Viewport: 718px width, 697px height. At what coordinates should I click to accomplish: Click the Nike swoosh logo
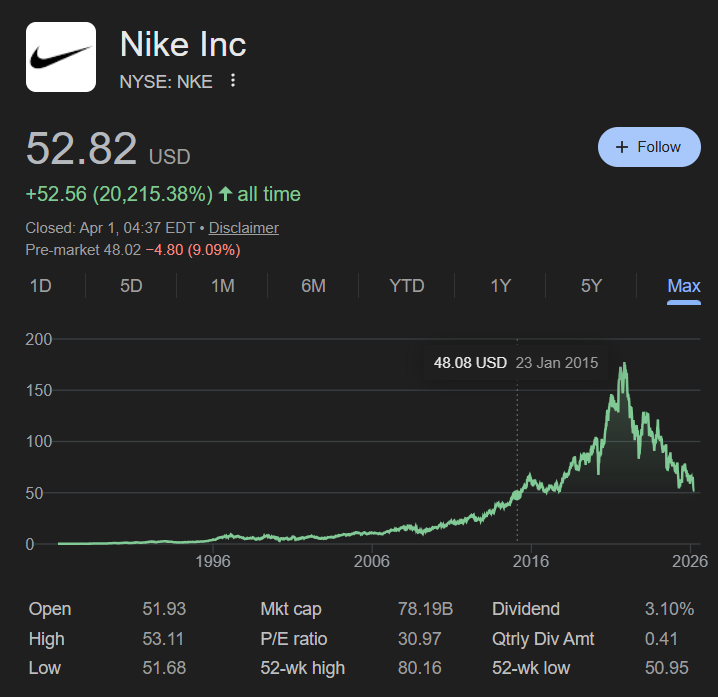[60, 57]
